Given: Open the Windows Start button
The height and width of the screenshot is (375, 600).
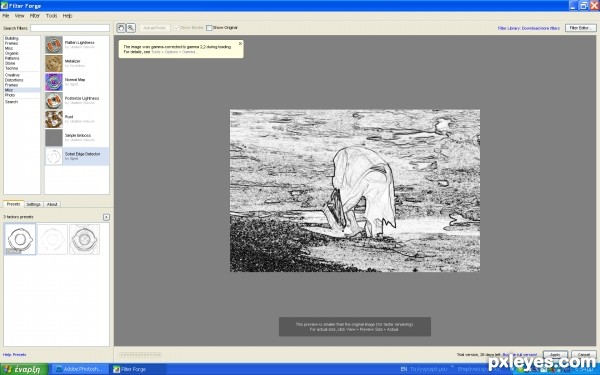Looking at the screenshot, I should click(x=24, y=369).
